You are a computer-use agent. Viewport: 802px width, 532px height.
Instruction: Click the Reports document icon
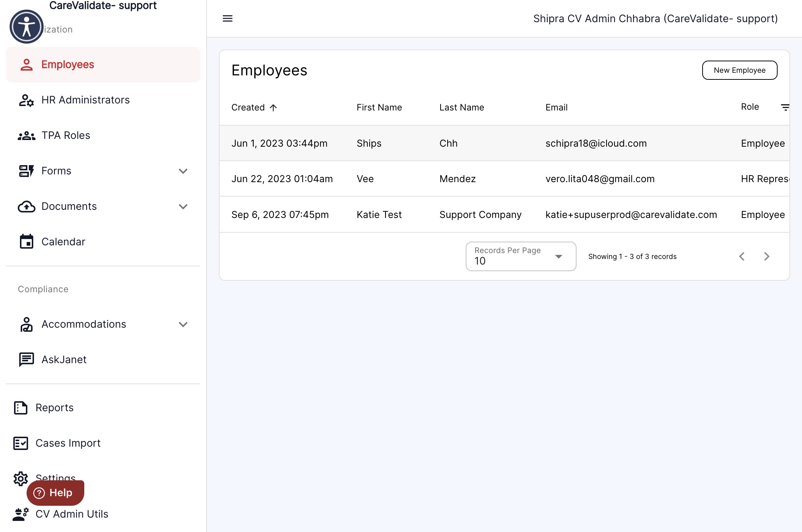point(21,408)
